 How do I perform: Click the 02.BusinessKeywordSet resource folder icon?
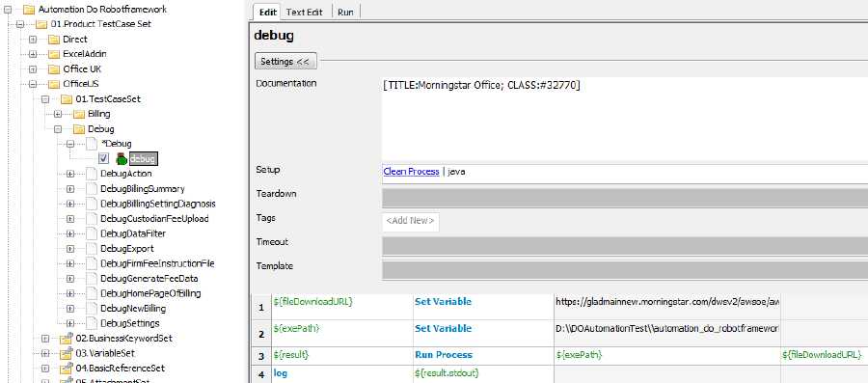point(67,339)
